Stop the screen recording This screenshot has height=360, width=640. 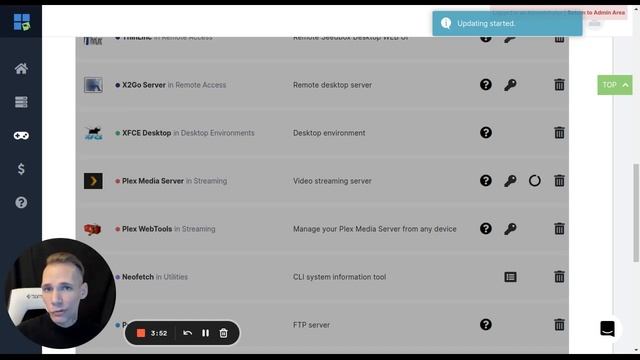(x=141, y=333)
